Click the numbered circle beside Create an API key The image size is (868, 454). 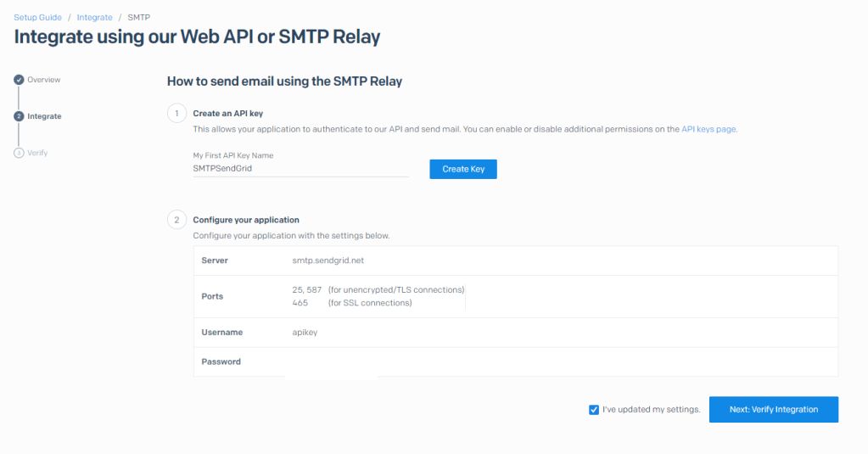point(176,113)
